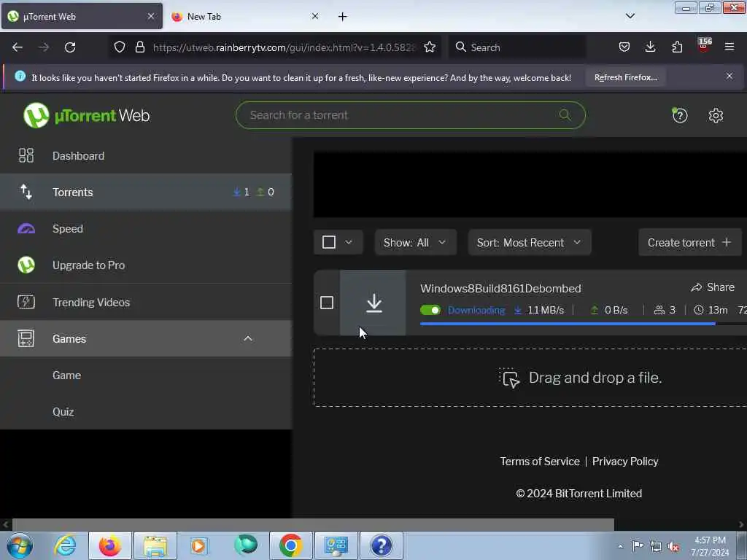Click the 11 MB/s download speed

click(x=546, y=311)
